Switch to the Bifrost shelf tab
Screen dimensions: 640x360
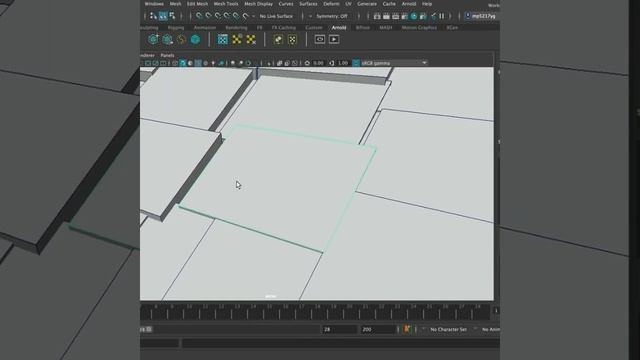[x=362, y=28]
